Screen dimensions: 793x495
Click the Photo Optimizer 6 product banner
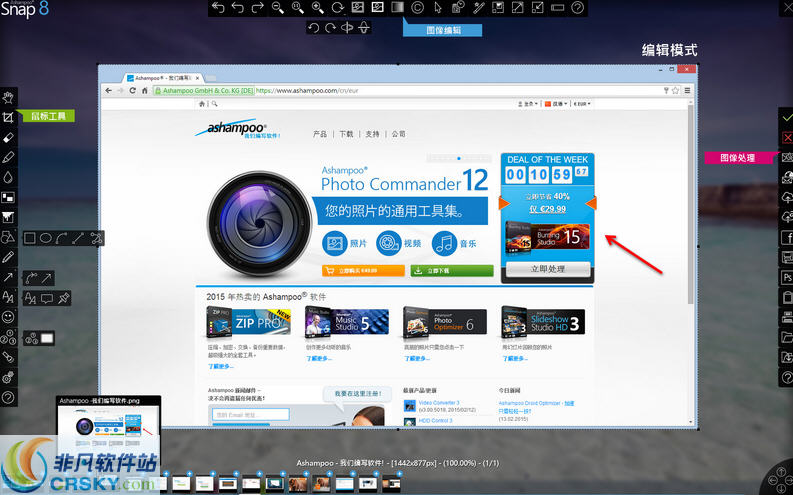pos(445,322)
